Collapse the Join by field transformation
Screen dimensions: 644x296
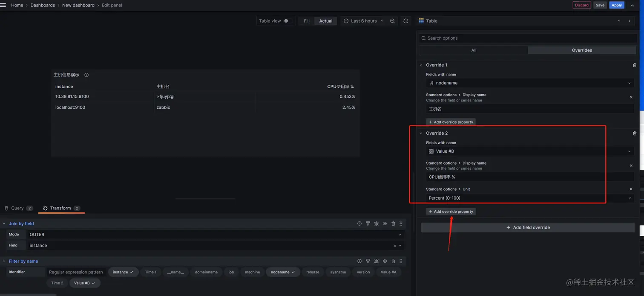pyautogui.click(x=4, y=223)
